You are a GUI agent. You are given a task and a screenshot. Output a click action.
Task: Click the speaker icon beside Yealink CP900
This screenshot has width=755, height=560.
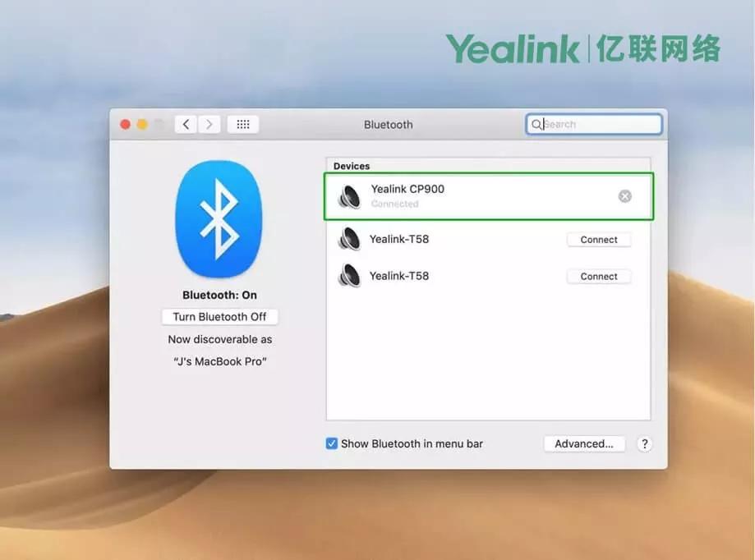[x=349, y=195]
